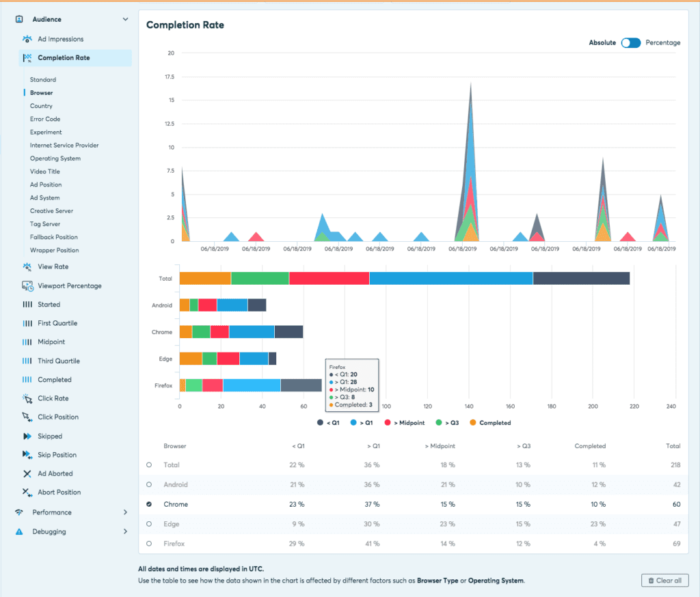This screenshot has width=700, height=597.
Task: Open the Wrapper Position breakdown
Action: pos(55,250)
